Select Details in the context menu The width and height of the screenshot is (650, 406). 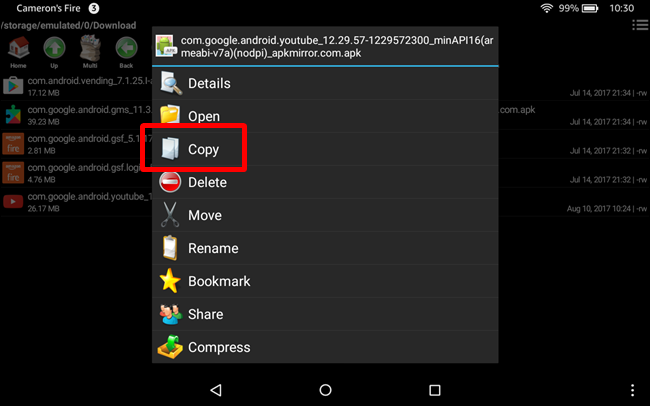click(325, 83)
